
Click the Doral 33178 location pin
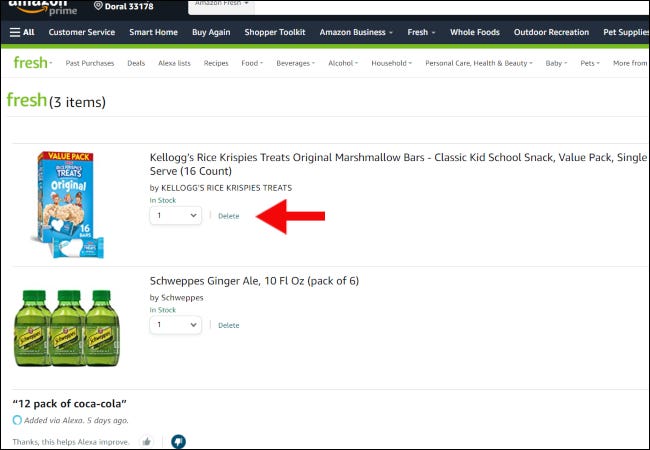click(124, 6)
